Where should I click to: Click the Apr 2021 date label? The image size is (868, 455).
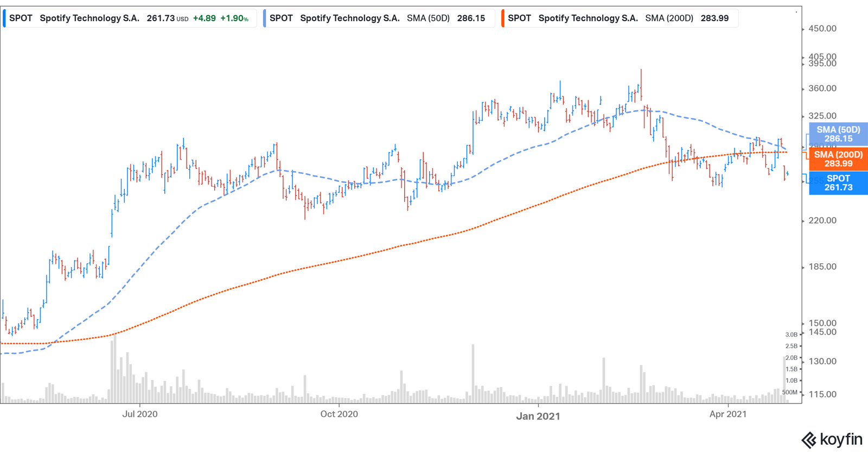728,414
